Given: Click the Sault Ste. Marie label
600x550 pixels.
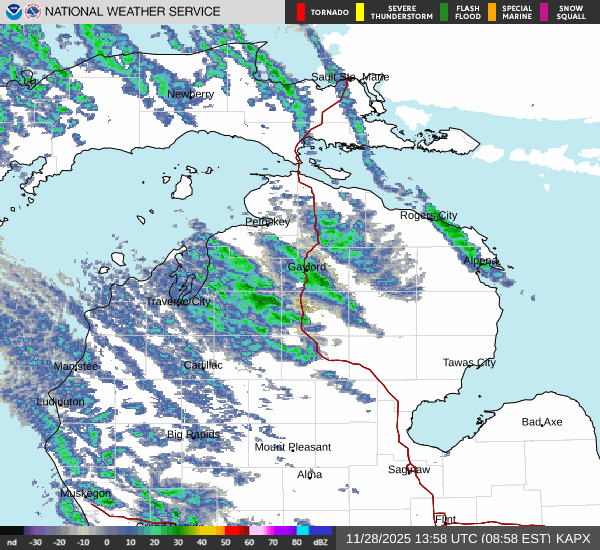Looking at the screenshot, I should click(x=350, y=77).
